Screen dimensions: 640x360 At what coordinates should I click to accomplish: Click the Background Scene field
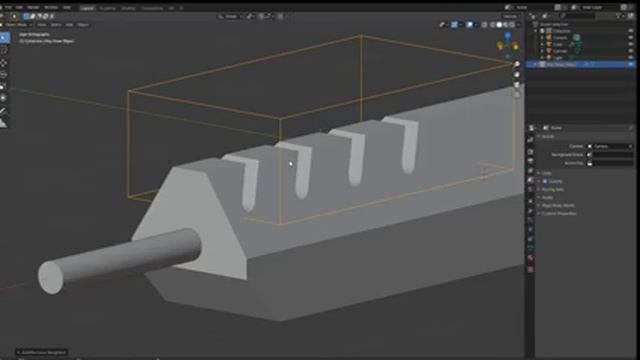(611, 155)
